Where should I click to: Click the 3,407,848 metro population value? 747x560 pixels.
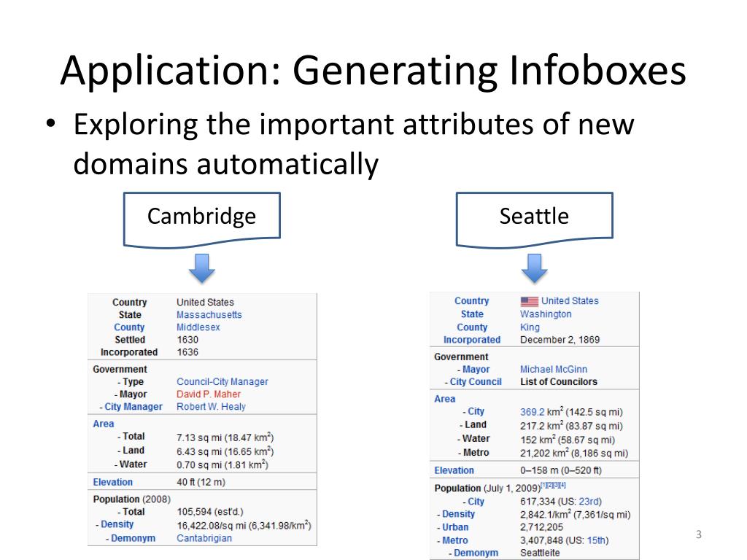coord(565,540)
